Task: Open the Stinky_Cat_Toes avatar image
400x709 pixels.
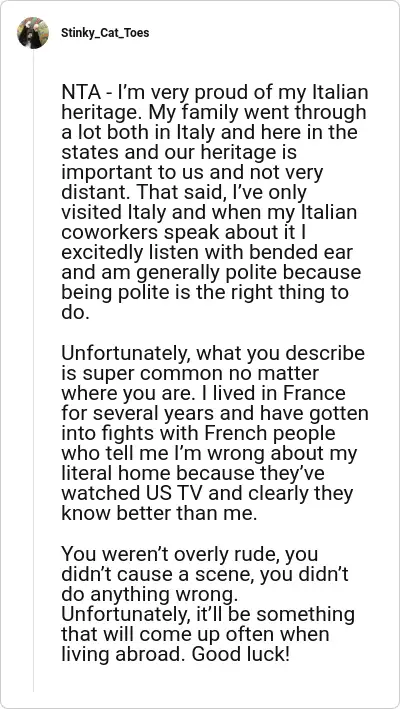Action: click(33, 33)
